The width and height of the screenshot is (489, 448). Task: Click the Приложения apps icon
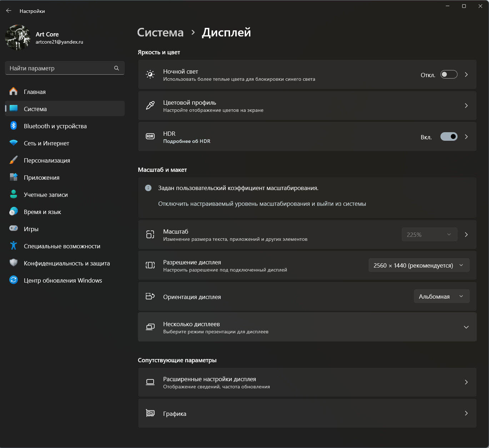[x=14, y=177]
